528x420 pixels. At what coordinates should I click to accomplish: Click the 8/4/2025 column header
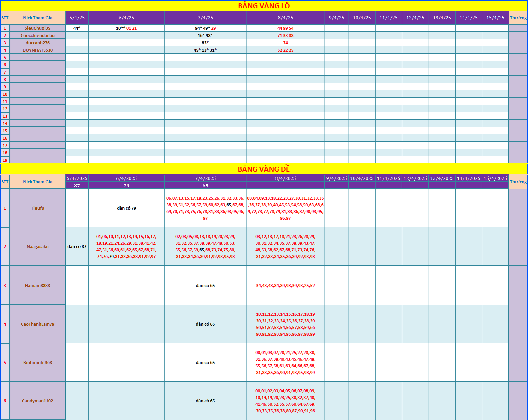pos(285,178)
